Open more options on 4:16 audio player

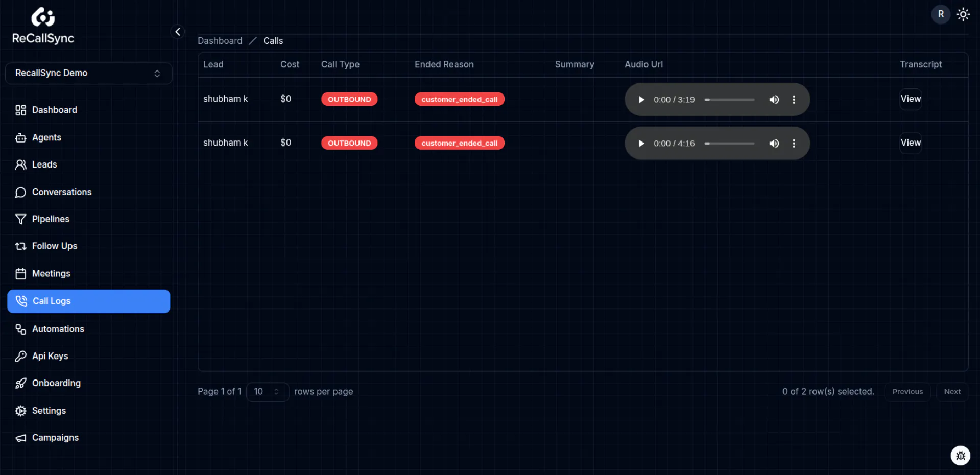(x=794, y=144)
